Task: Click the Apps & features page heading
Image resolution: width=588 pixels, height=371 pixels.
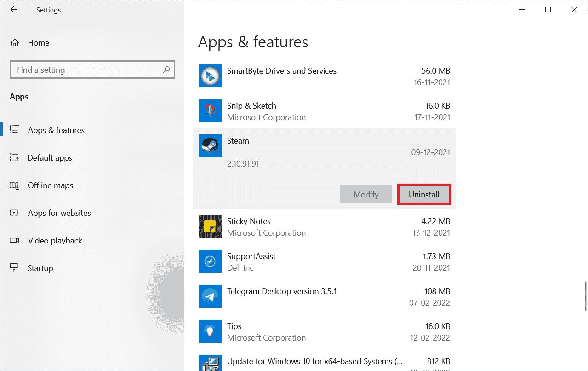Action: pyautogui.click(x=253, y=42)
